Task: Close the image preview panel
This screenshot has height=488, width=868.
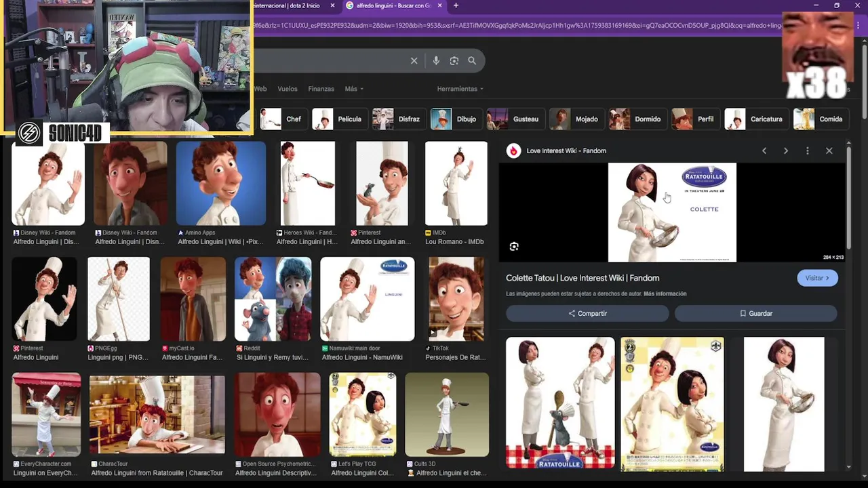Action: point(829,151)
